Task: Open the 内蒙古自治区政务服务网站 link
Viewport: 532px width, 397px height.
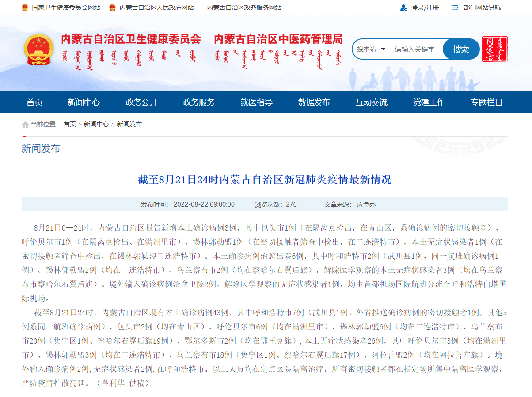Action: pyautogui.click(x=243, y=8)
